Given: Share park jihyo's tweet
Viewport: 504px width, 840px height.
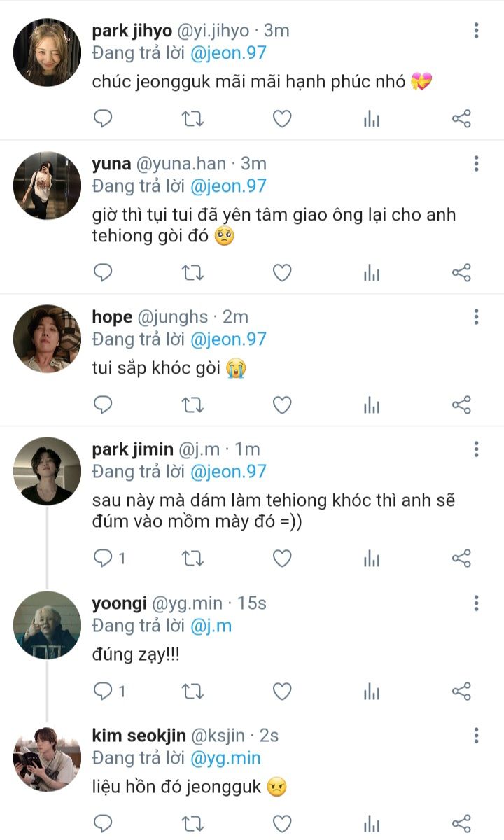Looking at the screenshot, I should pyautogui.click(x=461, y=119).
